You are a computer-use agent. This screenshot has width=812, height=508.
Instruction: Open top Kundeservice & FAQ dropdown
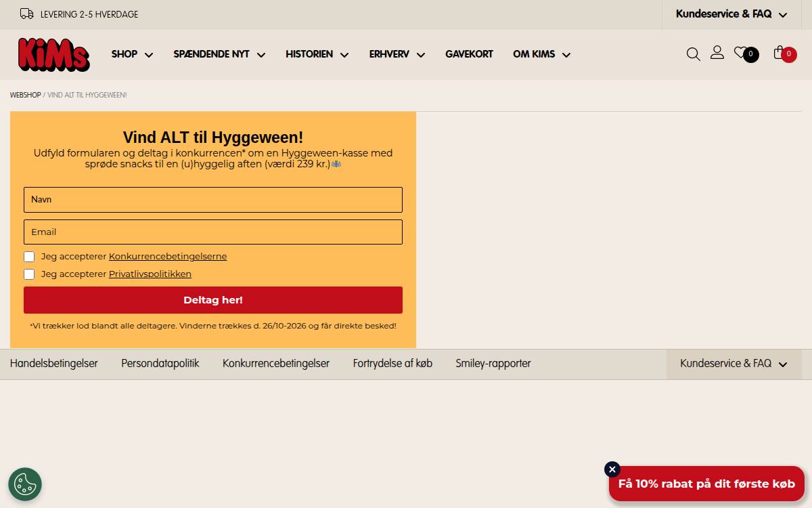pos(731,14)
